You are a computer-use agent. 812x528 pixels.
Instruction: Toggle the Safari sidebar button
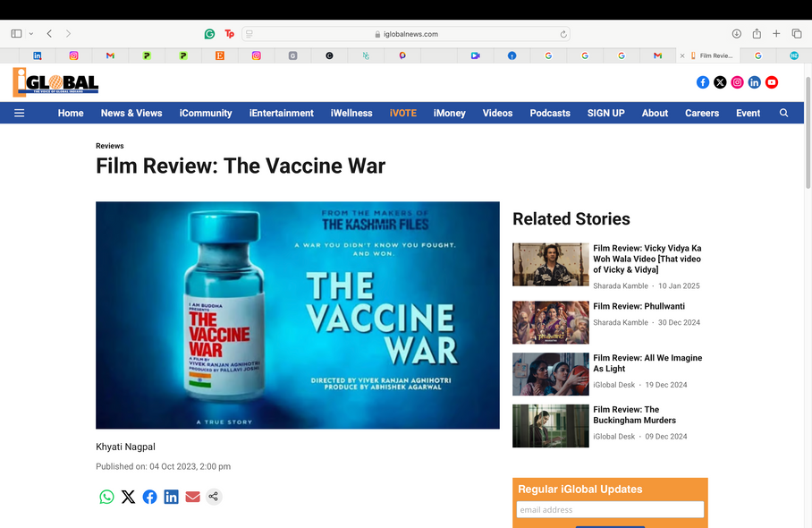pos(16,34)
